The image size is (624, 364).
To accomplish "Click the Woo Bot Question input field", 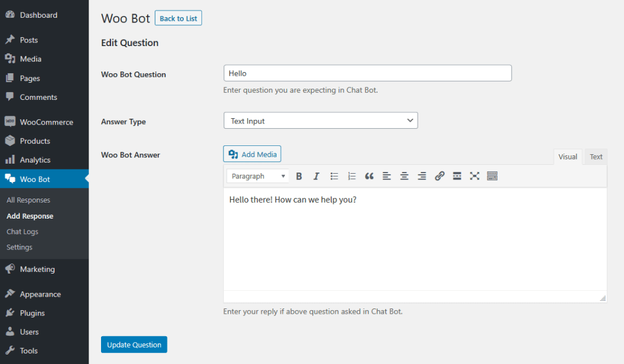I will tap(367, 73).
